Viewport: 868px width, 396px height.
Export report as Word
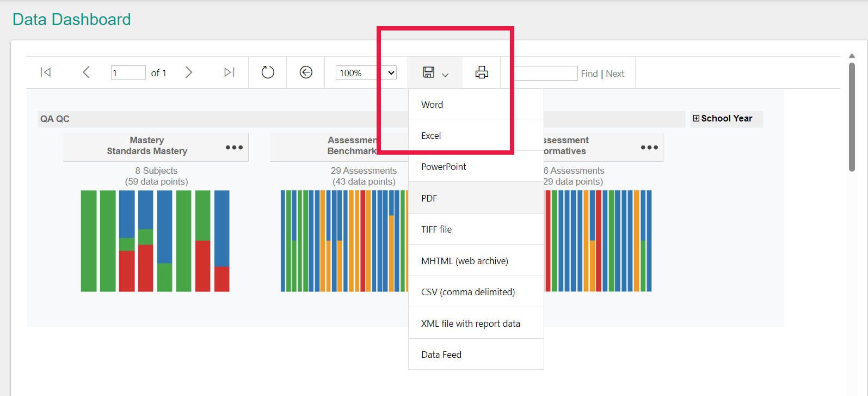pyautogui.click(x=476, y=105)
